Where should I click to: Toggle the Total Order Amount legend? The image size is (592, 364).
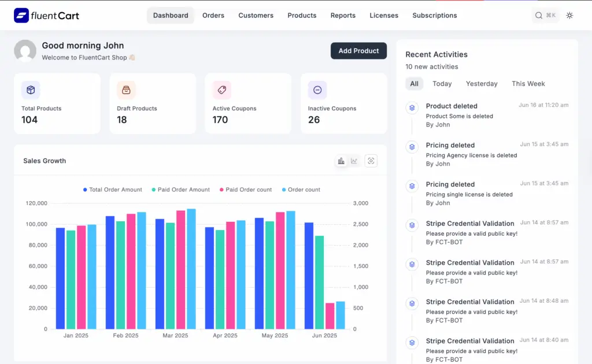112,190
